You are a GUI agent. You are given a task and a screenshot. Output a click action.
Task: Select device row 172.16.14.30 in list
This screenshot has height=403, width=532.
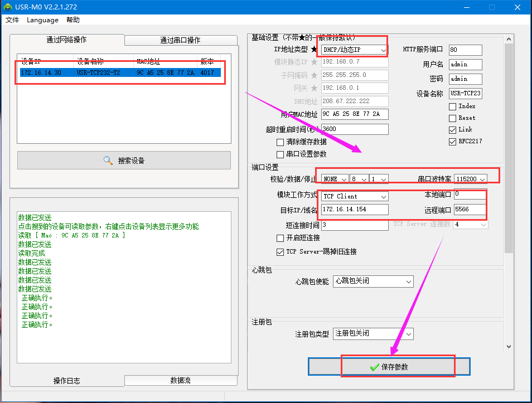click(120, 72)
